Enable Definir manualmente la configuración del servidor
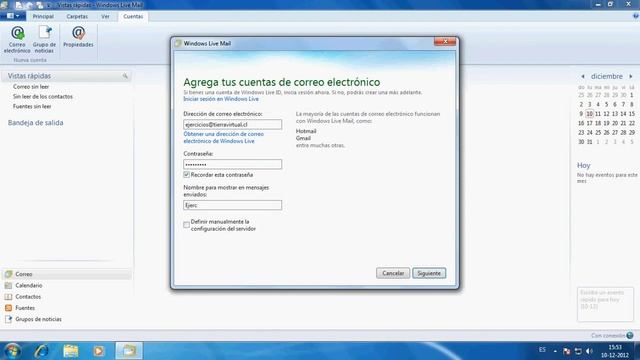The height and width of the screenshot is (360, 640). pyautogui.click(x=187, y=225)
